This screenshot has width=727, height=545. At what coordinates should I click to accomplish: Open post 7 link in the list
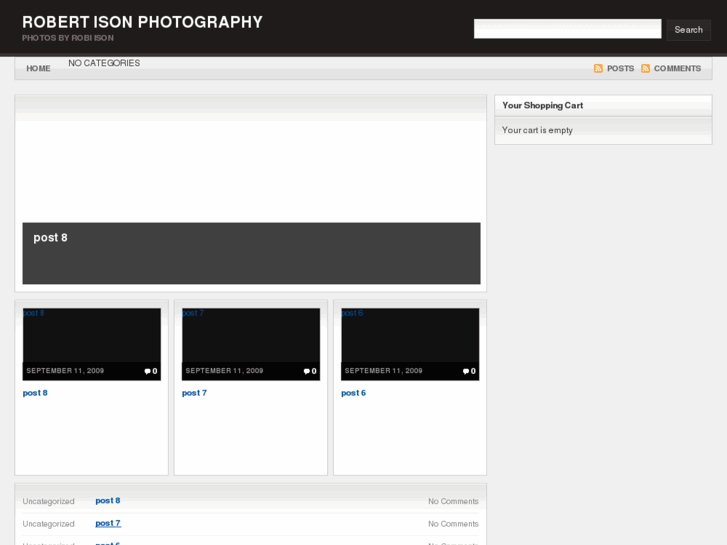pos(108,523)
